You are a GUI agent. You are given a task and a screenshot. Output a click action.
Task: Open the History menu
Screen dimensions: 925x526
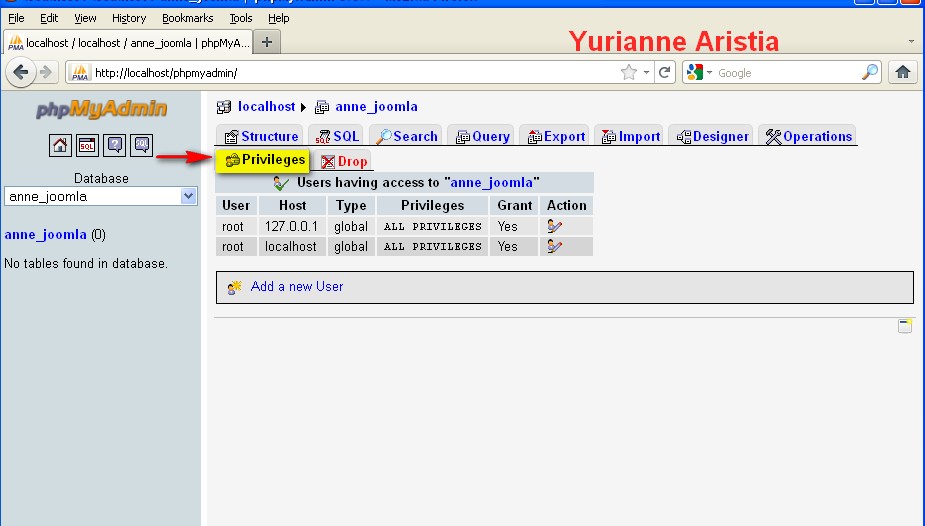(129, 18)
